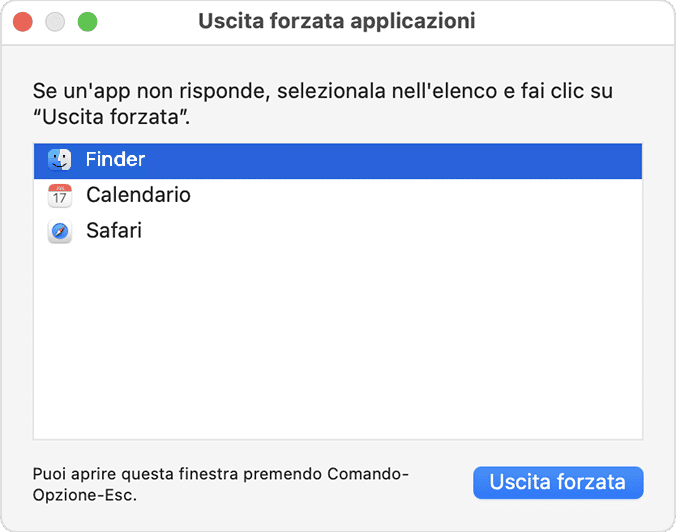This screenshot has width=676, height=532.
Task: Click the window title Uscita forzata applicazioni
Action: [337, 21]
